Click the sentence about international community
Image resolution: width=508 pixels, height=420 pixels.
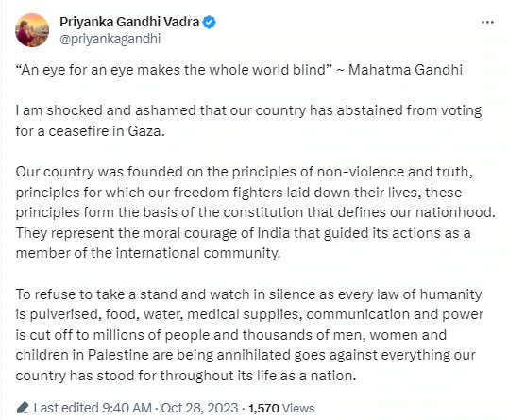point(243,243)
